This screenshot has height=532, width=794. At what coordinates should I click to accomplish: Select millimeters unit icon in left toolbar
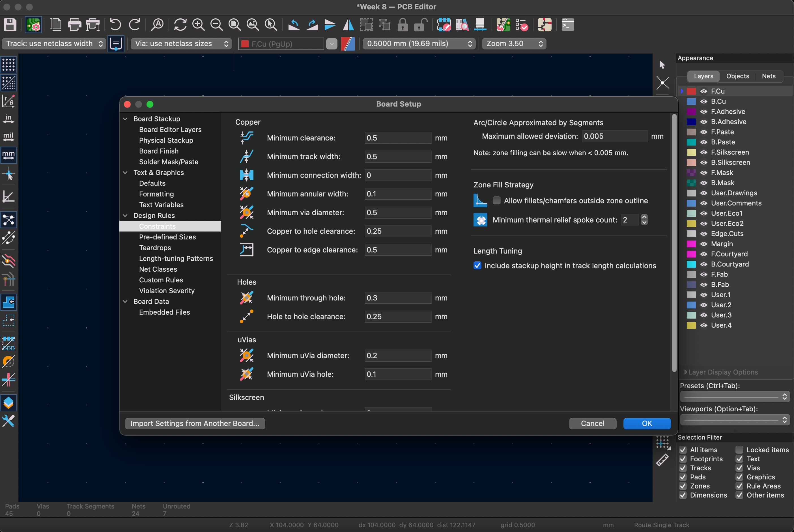click(8, 155)
